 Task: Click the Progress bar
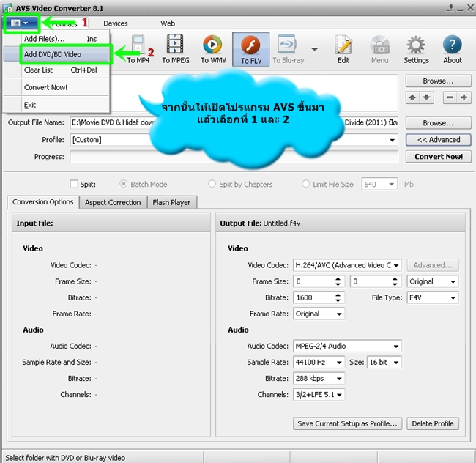pos(234,157)
